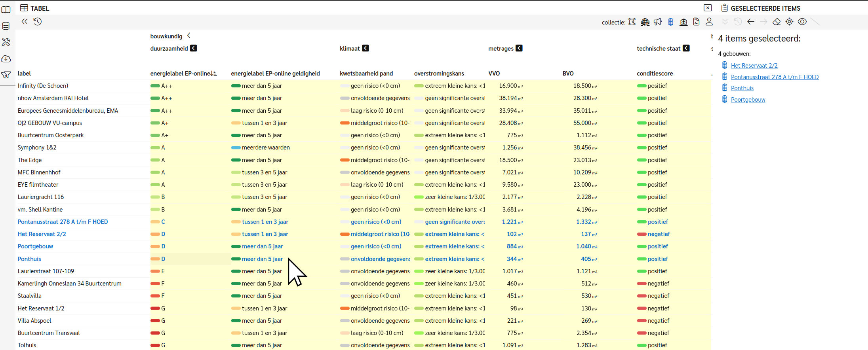The image size is (868, 350).
Task: Toggle the person collection icon
Action: [x=709, y=22]
